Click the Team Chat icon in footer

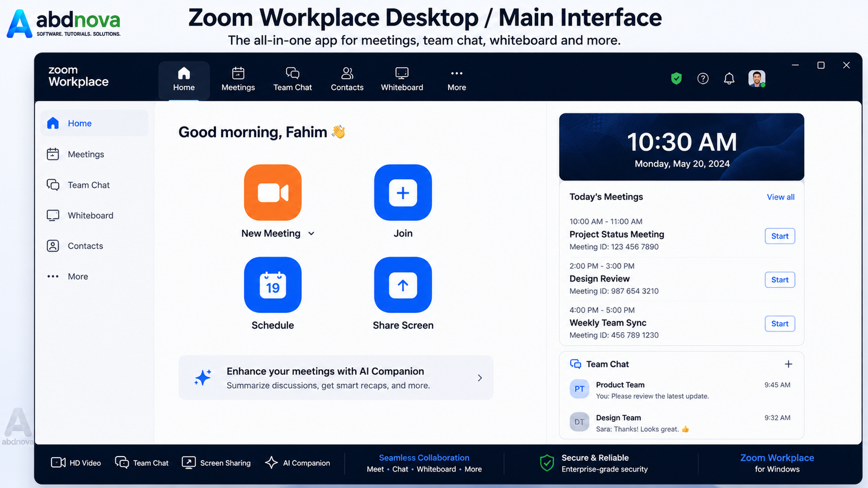(x=122, y=463)
